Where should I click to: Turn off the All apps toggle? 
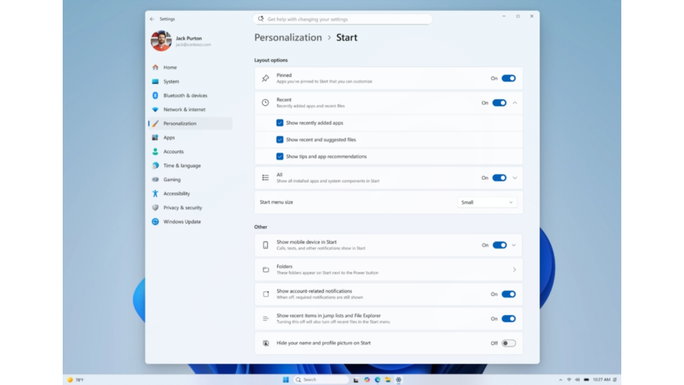click(x=499, y=178)
